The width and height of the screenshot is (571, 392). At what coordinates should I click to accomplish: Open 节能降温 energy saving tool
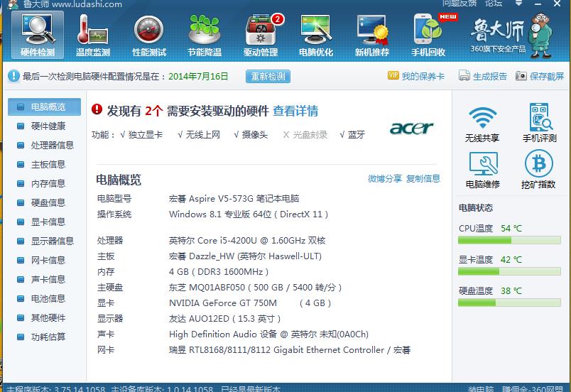click(x=205, y=35)
